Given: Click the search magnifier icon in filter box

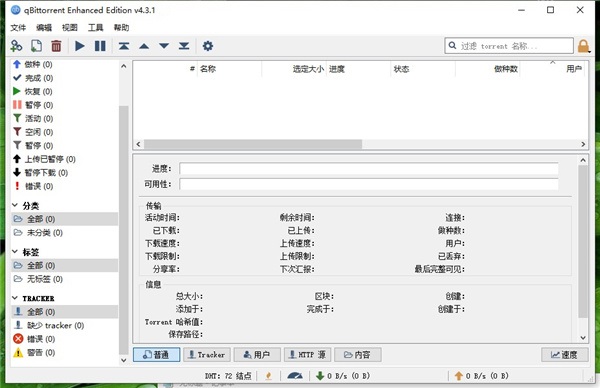Looking at the screenshot, I should tap(452, 46).
